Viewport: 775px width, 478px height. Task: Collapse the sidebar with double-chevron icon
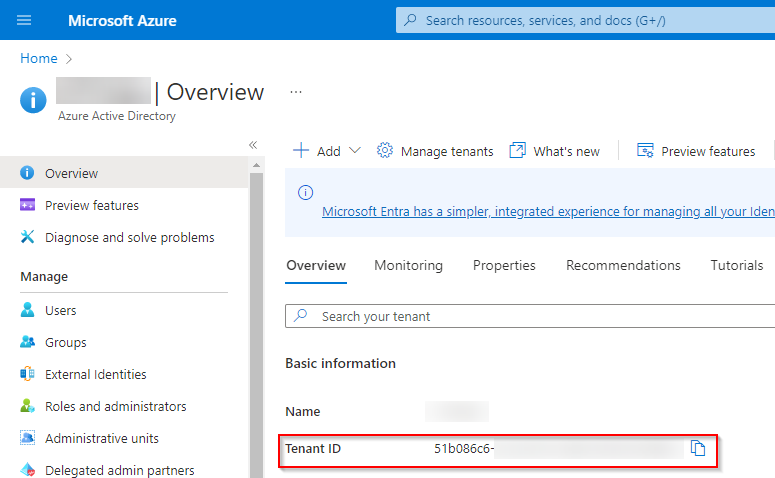point(253,145)
